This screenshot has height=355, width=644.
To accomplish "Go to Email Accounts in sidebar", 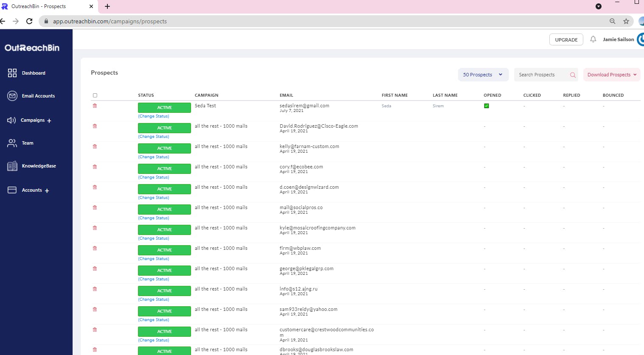I will click(x=38, y=96).
